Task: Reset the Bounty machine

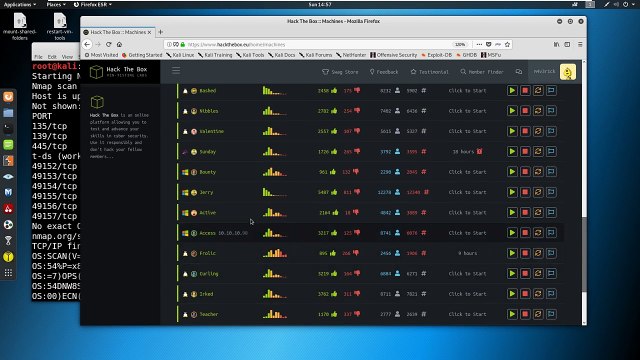Action: tap(538, 172)
